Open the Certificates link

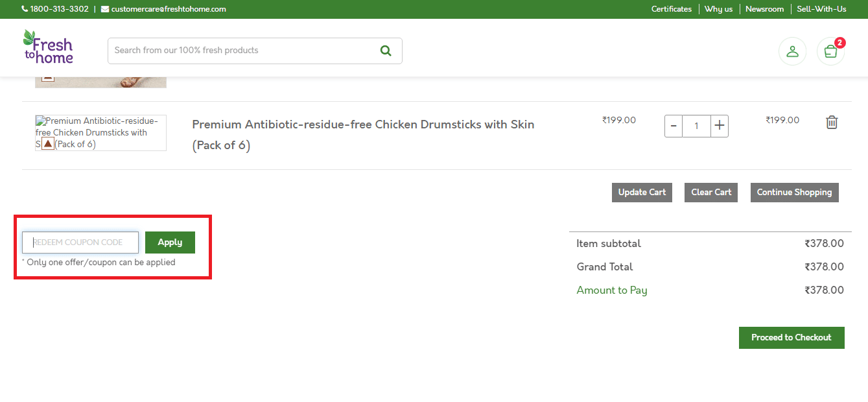(671, 9)
